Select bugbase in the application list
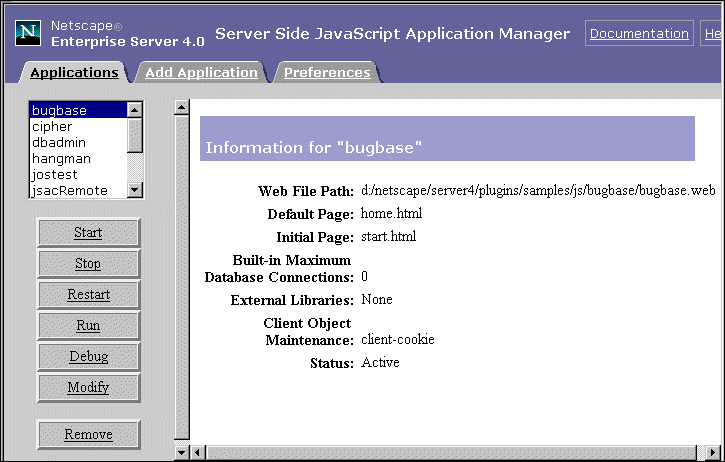Screen dimensions: 725x462 tap(78, 111)
